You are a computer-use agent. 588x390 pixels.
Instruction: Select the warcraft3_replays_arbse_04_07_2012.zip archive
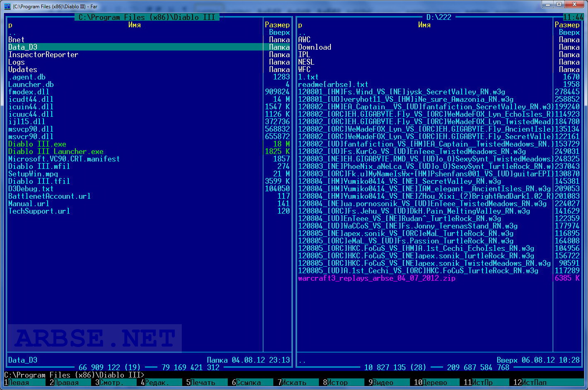pos(377,278)
